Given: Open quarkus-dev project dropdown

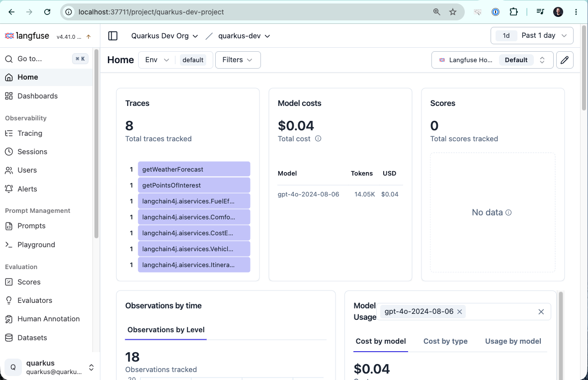Looking at the screenshot, I should (x=244, y=36).
